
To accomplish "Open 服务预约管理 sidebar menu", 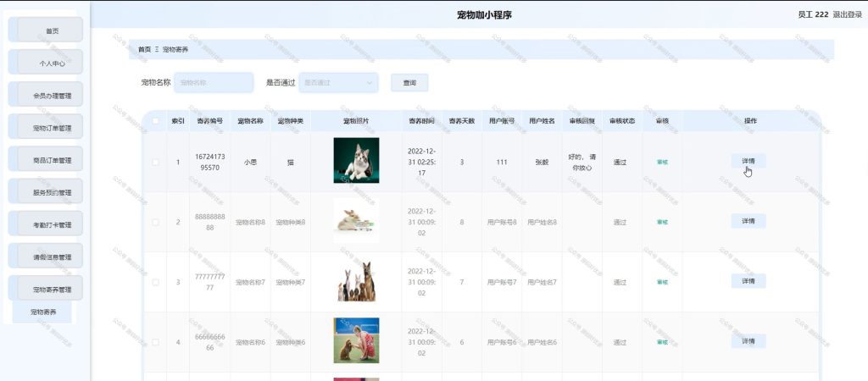I will (46, 192).
